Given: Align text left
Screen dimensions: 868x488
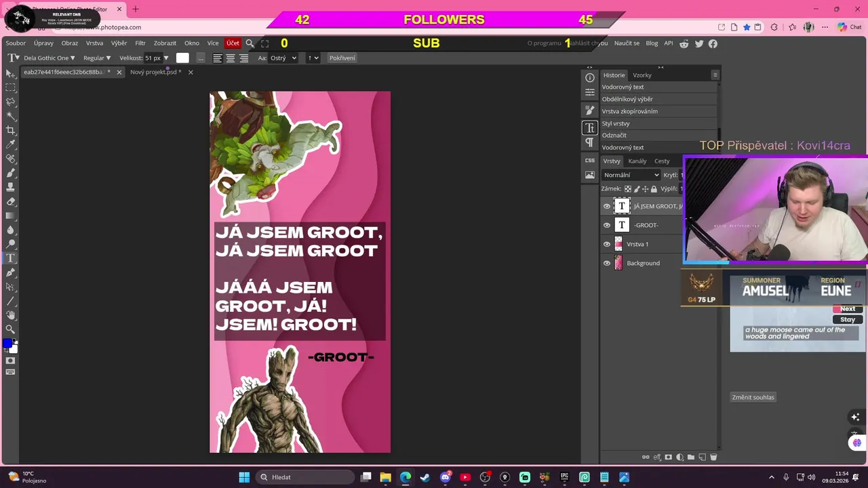Looking at the screenshot, I should coord(218,58).
